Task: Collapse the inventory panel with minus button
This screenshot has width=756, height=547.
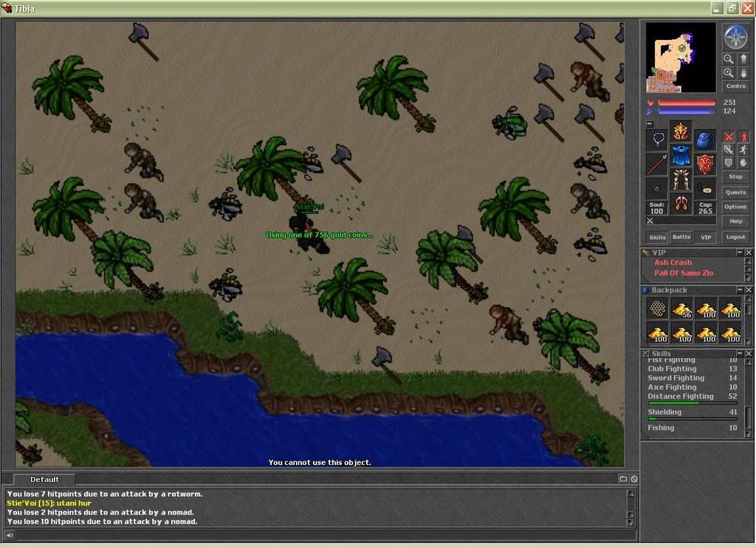Action: [x=650, y=124]
